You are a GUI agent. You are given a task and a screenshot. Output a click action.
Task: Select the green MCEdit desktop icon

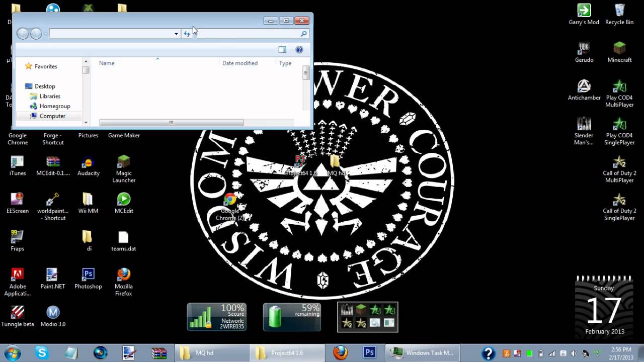[x=124, y=203]
